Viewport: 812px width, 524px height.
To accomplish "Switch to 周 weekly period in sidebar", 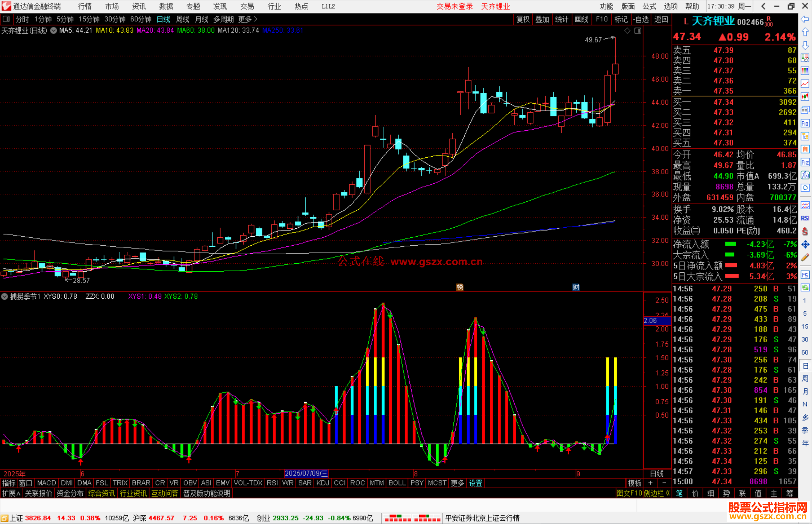I will click(805, 379).
